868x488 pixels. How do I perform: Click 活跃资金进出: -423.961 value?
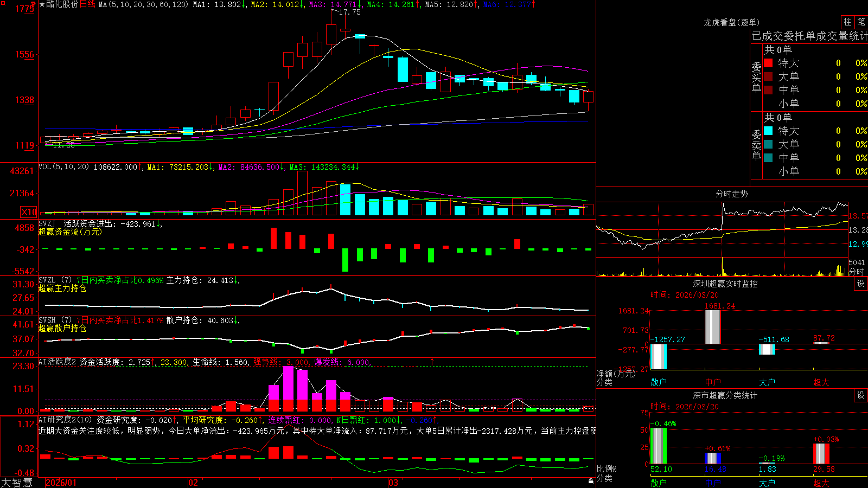(113, 223)
